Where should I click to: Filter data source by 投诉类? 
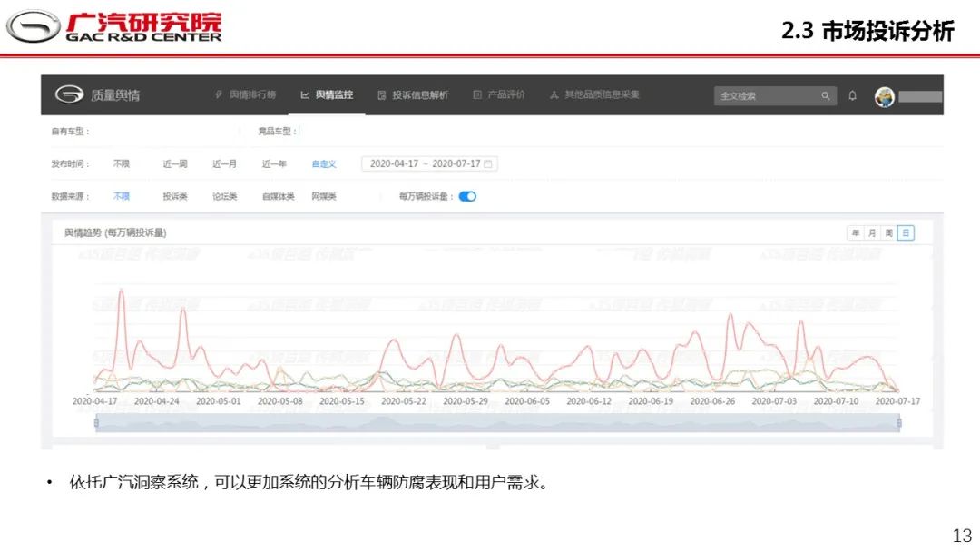click(175, 196)
